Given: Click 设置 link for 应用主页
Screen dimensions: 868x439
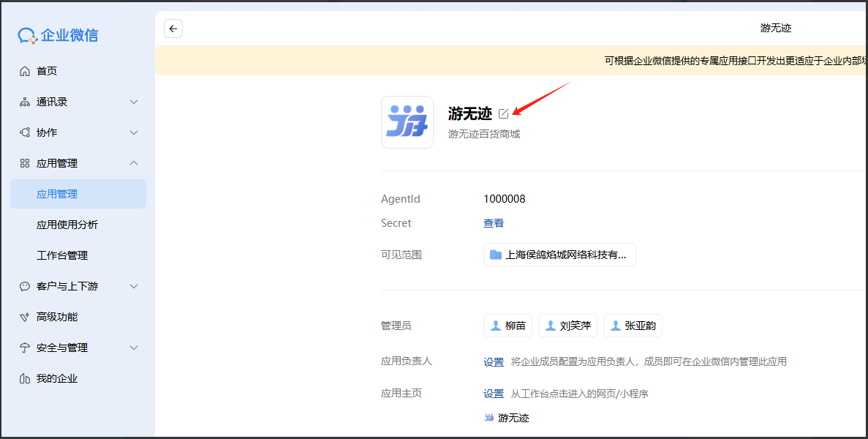Looking at the screenshot, I should click(x=494, y=394).
